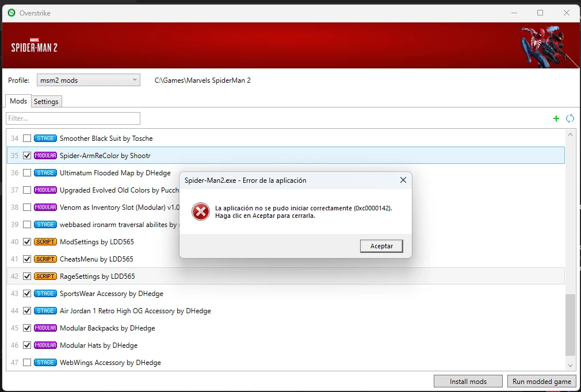
Task: Open the Settings tab
Action: 47,101
